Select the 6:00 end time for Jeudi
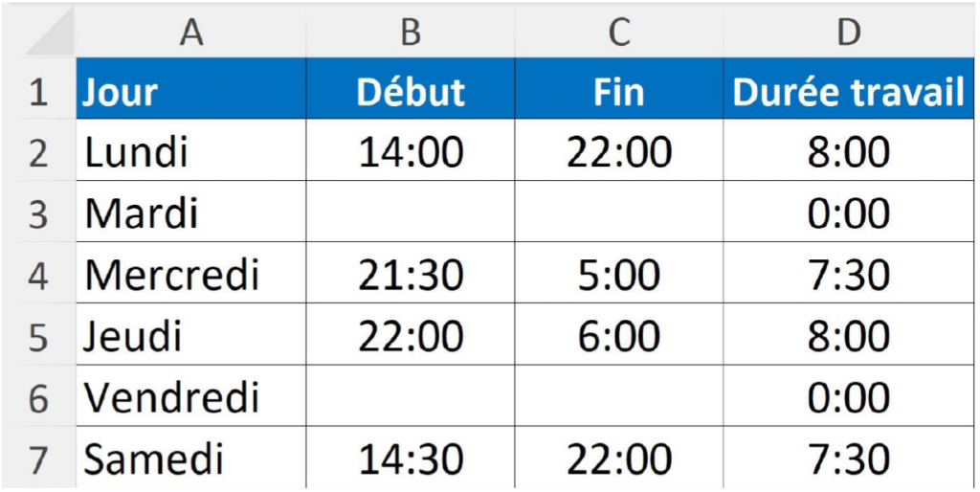 point(619,337)
